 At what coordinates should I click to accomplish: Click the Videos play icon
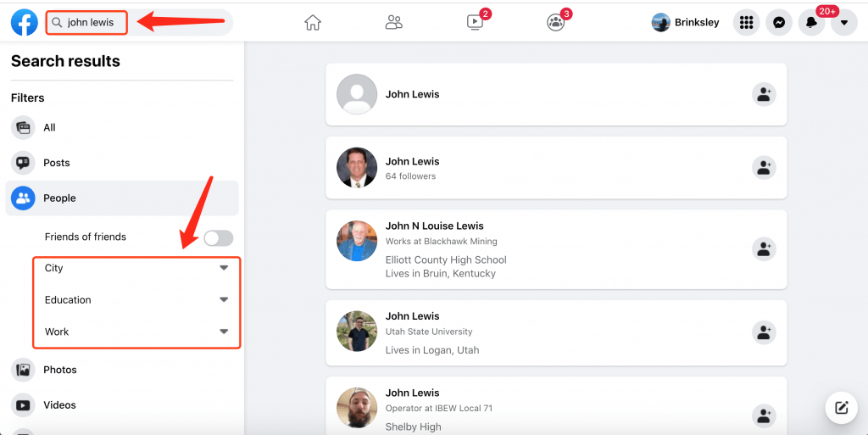[23, 405]
